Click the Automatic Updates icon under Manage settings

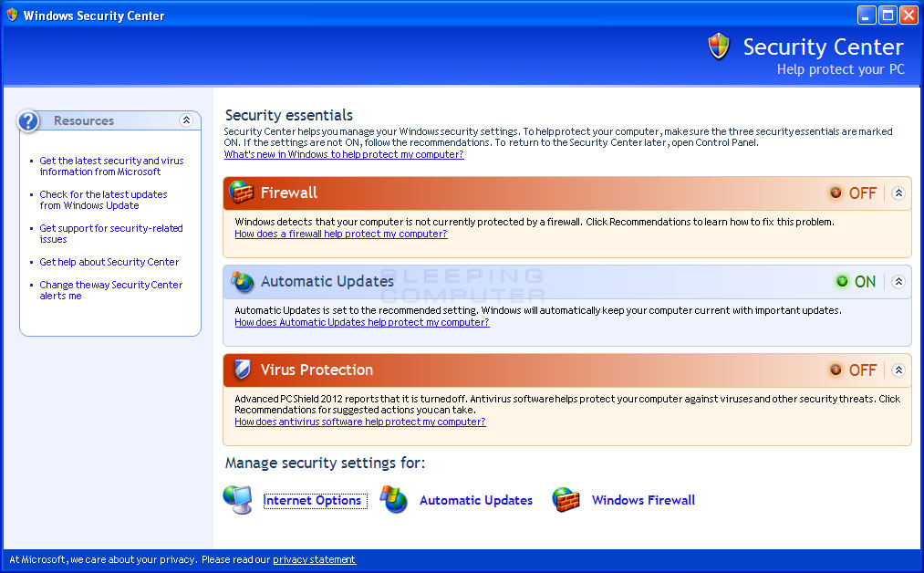394,499
